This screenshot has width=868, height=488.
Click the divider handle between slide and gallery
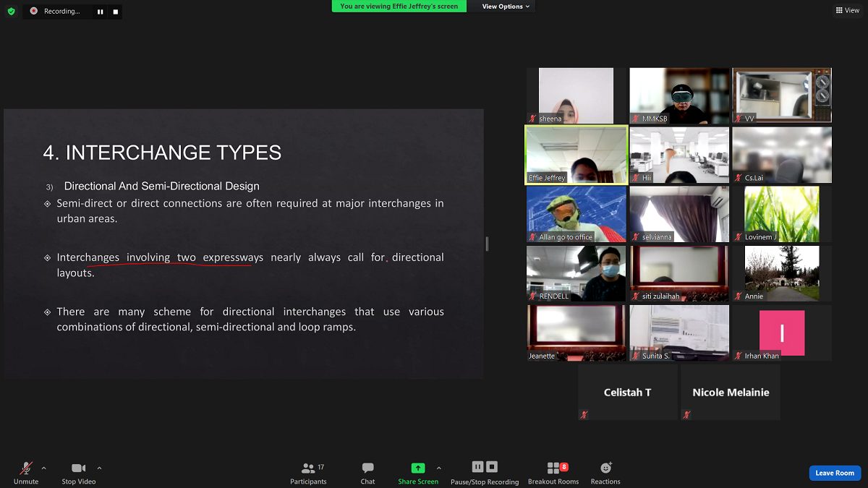[487, 244]
